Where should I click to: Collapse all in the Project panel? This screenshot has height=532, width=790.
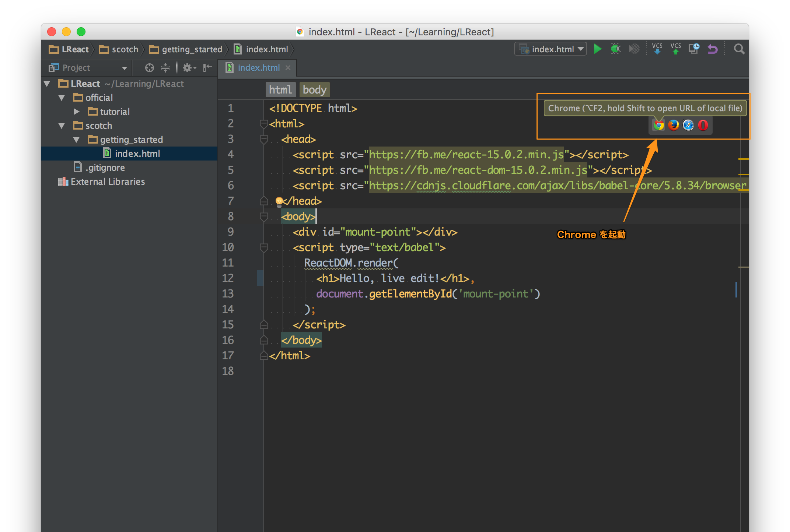point(165,68)
